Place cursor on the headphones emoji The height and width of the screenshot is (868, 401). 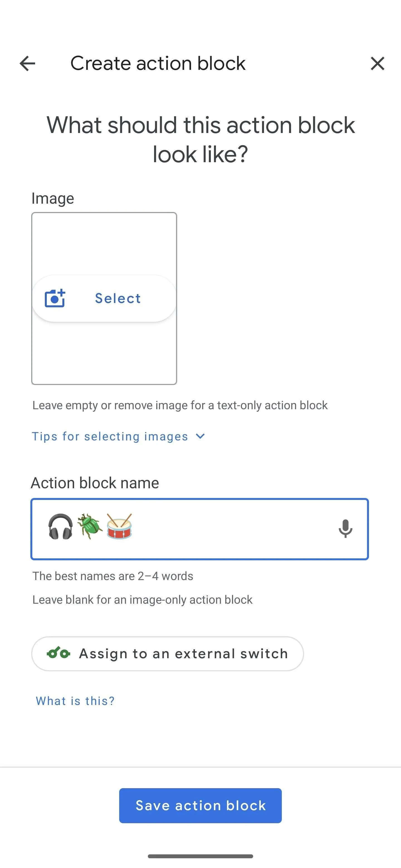click(60, 526)
